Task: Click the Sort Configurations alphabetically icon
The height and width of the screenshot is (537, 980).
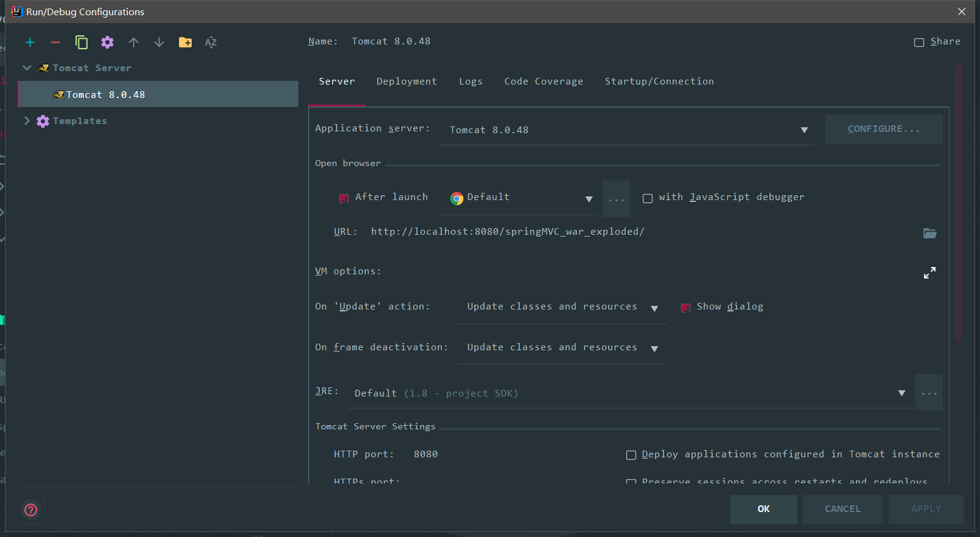Action: [x=211, y=42]
